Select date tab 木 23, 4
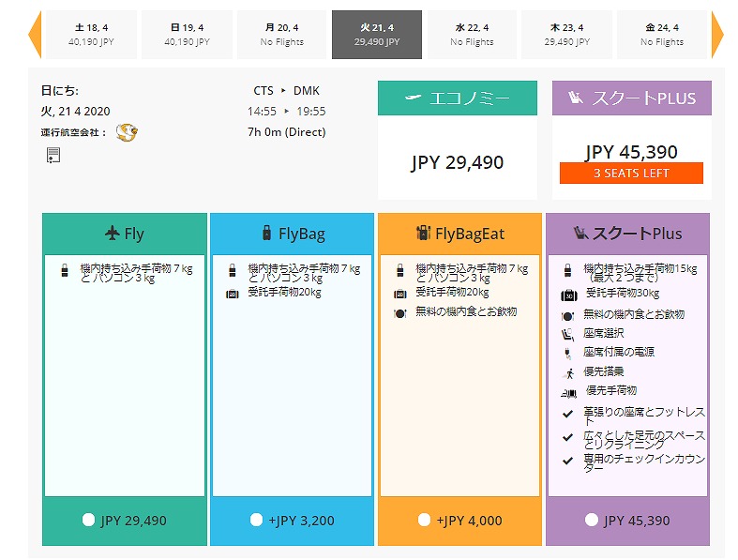Viewport: 738px width, 560px height. point(567,35)
